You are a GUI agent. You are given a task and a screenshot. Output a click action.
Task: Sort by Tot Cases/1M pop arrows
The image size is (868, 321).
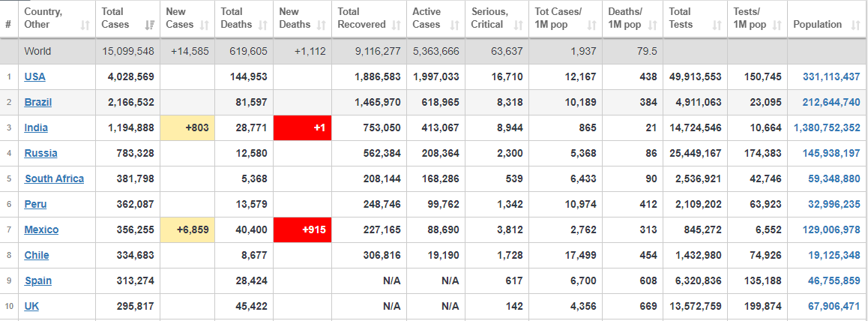point(591,25)
